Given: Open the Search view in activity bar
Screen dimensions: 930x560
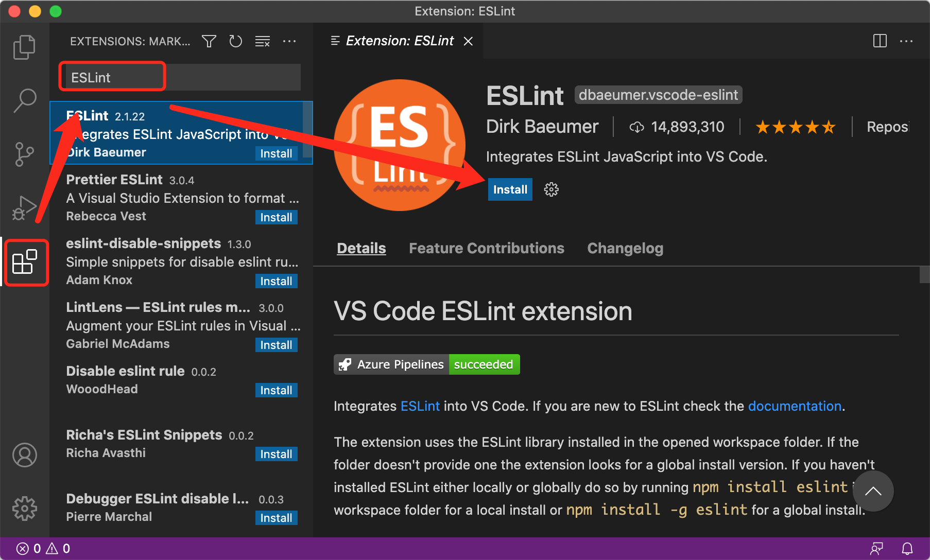Looking at the screenshot, I should pyautogui.click(x=24, y=100).
